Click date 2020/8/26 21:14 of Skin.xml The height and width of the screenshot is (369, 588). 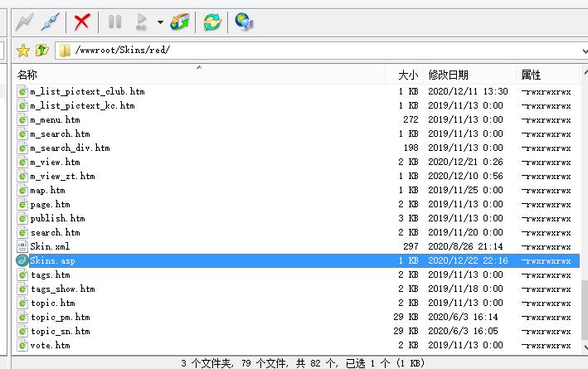(465, 247)
